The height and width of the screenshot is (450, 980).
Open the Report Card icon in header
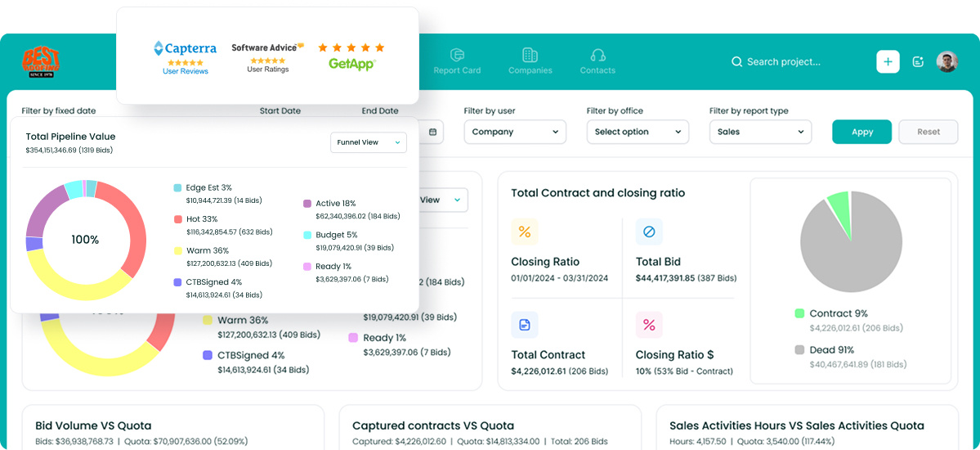458,55
